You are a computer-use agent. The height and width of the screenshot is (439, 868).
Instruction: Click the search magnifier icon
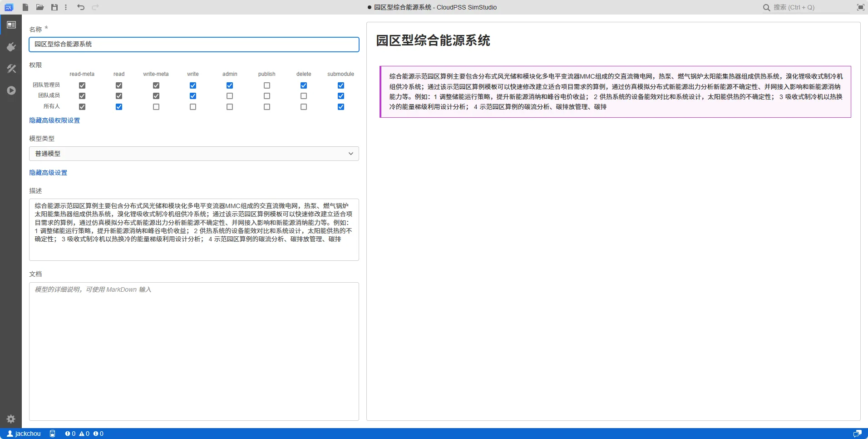pyautogui.click(x=766, y=7)
